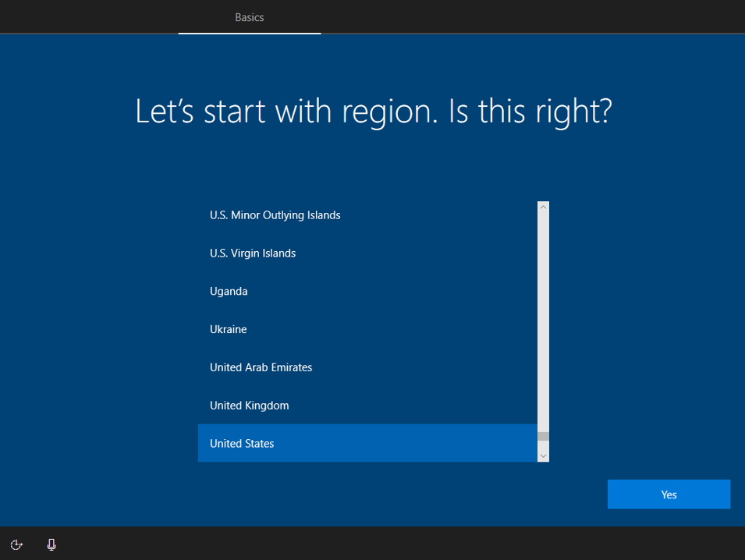Viewport: 745px width, 560px height.
Task: Confirm region with the Yes button
Action: pyautogui.click(x=669, y=494)
